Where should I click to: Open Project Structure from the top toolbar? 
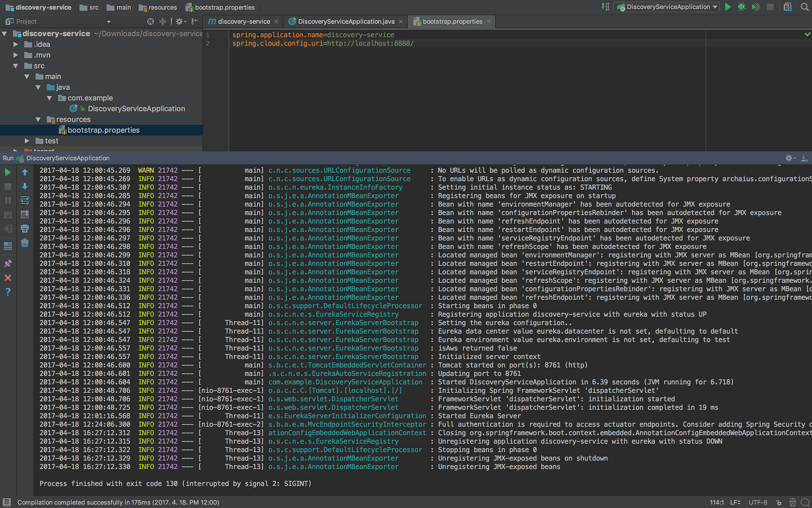click(x=788, y=7)
